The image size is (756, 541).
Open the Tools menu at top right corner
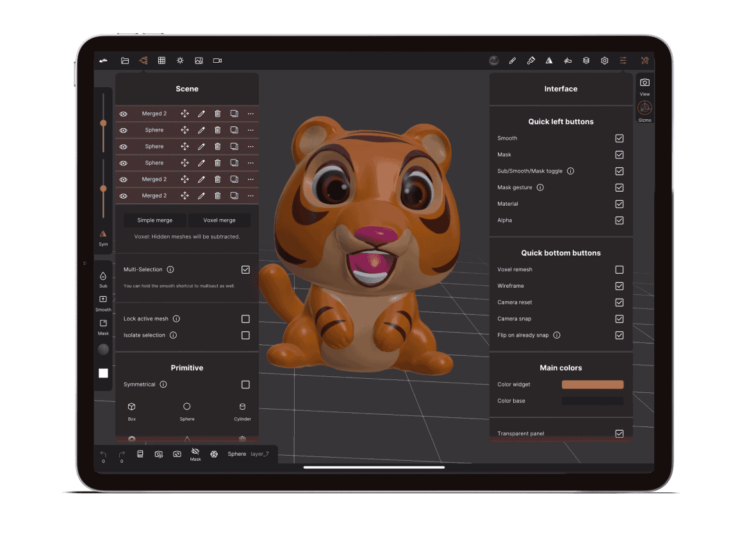(645, 61)
